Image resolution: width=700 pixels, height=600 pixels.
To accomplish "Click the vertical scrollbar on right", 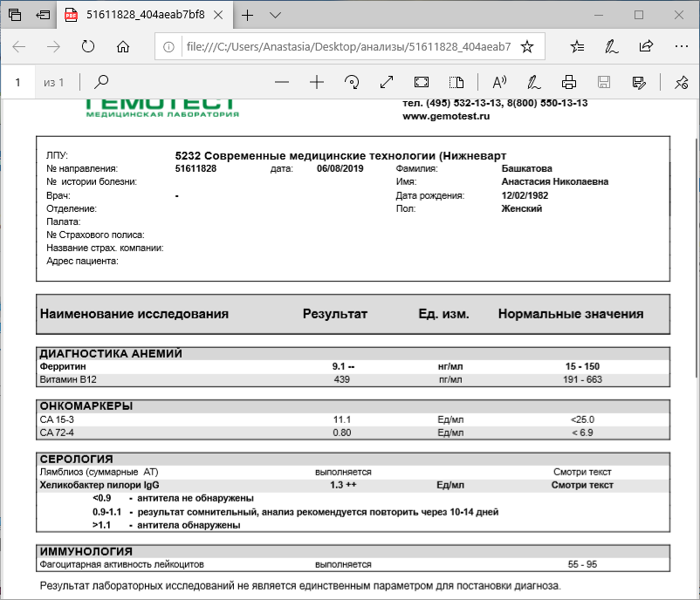I will 695,262.
